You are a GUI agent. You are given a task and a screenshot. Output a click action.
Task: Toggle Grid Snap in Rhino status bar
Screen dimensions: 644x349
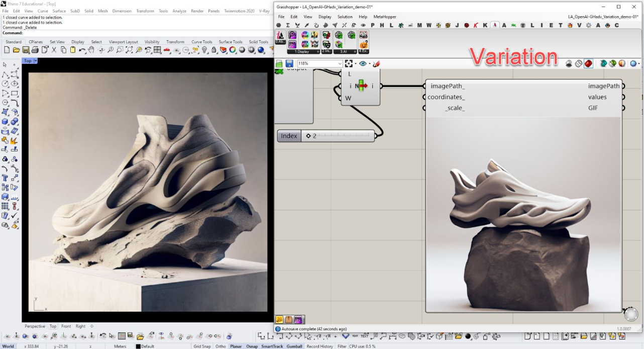click(202, 346)
